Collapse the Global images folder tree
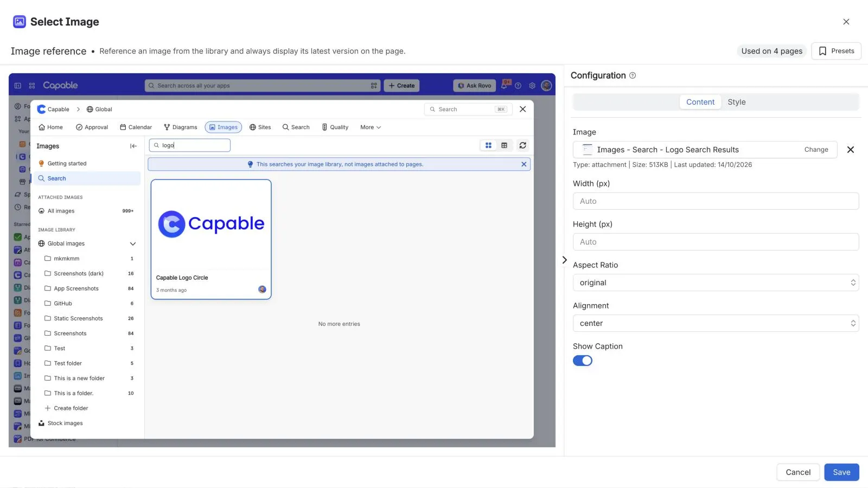Viewport: 868px width, 488px height. [133, 244]
